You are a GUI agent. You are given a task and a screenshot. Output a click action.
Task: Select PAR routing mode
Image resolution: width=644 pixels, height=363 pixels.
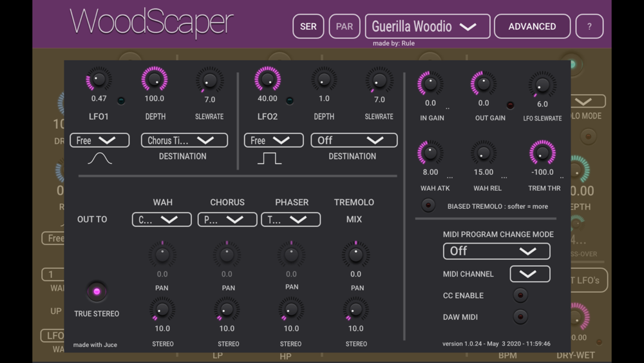tap(345, 27)
